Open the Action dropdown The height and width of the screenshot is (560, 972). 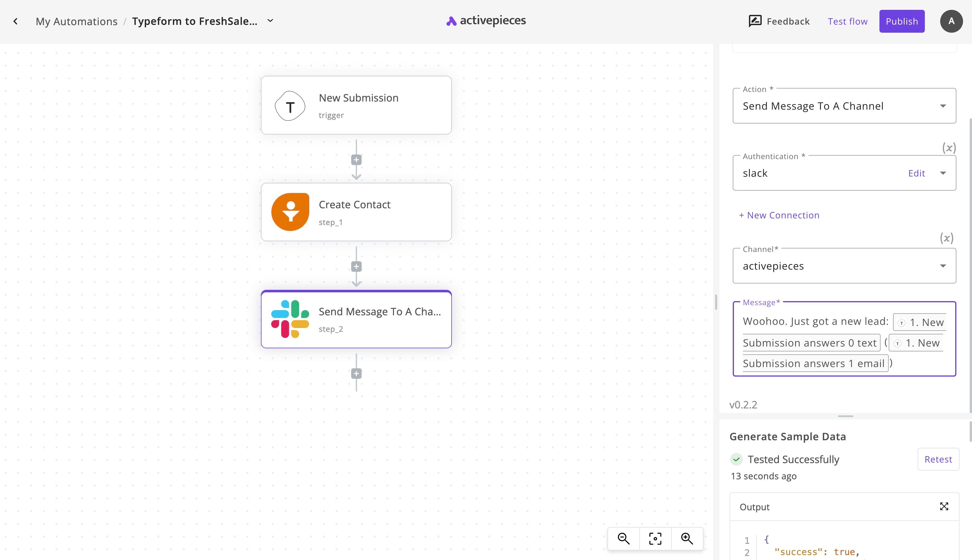(844, 106)
